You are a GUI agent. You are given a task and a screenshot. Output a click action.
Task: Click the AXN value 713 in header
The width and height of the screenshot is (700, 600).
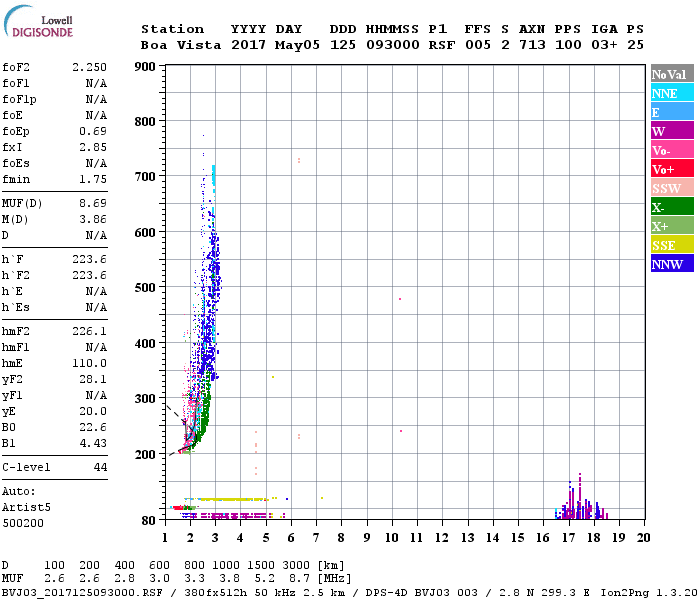532,45
